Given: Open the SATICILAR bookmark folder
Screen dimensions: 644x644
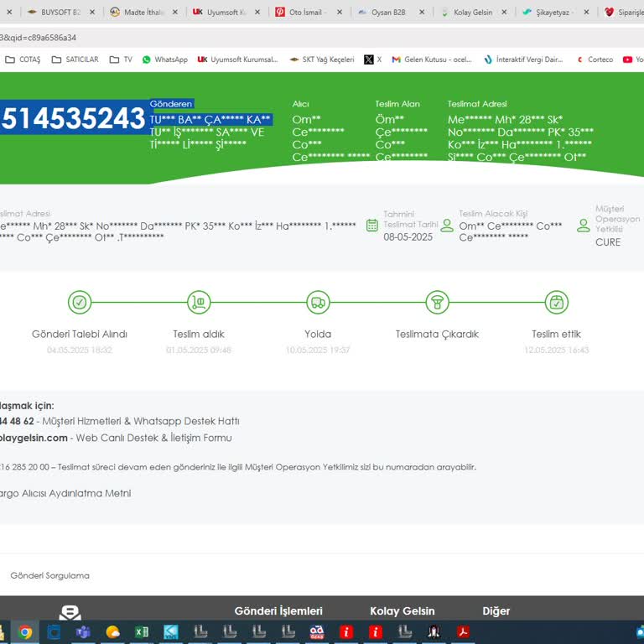Looking at the screenshot, I should pyautogui.click(x=75, y=60).
